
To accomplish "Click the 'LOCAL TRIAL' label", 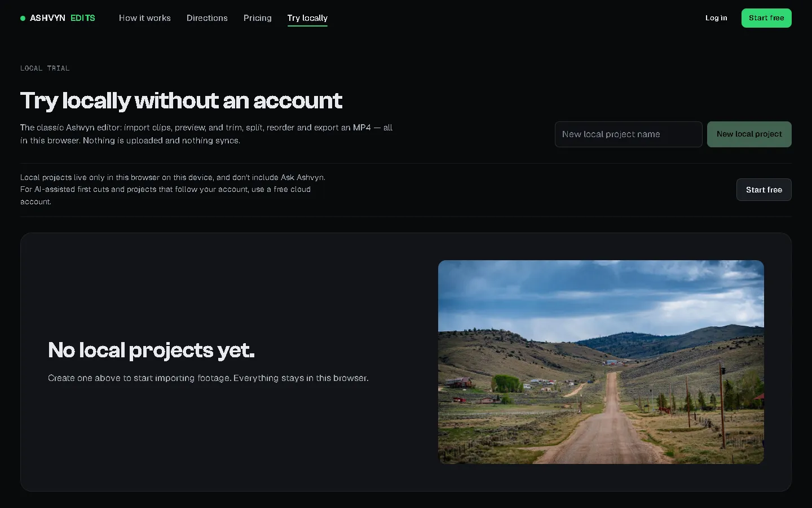I will [45, 68].
